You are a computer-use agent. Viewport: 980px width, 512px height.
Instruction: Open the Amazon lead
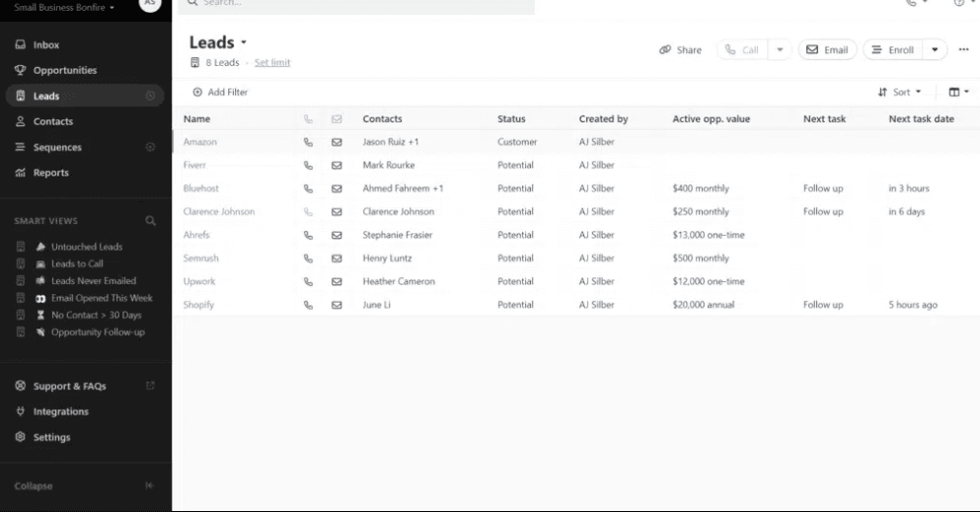200,142
